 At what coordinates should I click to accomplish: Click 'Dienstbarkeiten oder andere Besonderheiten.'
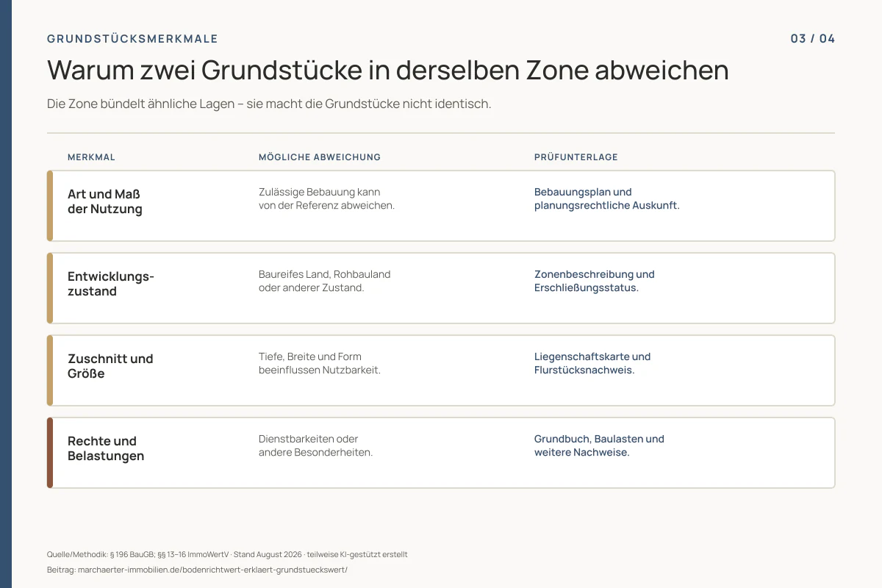click(x=316, y=445)
